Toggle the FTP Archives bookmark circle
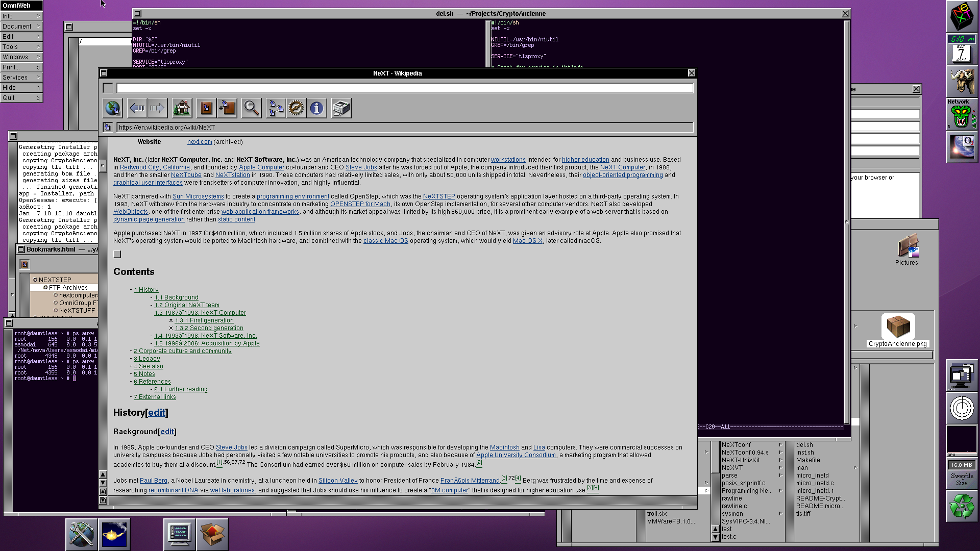 pos(45,288)
